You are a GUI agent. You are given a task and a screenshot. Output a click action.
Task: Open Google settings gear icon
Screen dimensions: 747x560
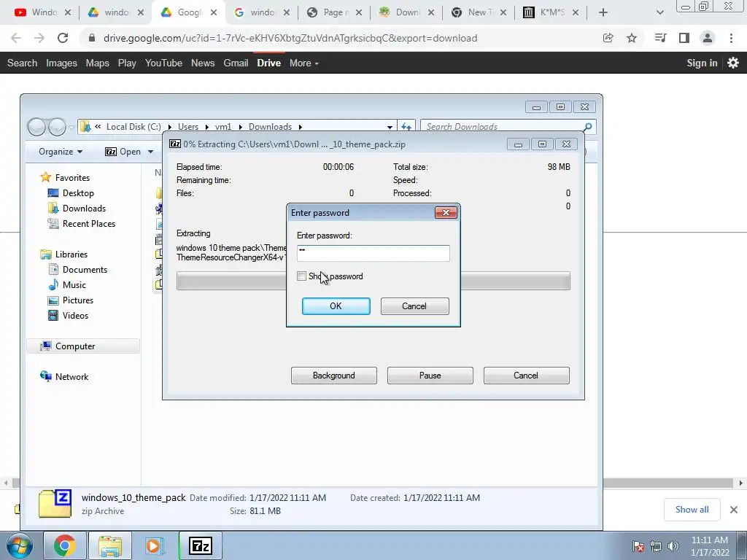(x=733, y=63)
